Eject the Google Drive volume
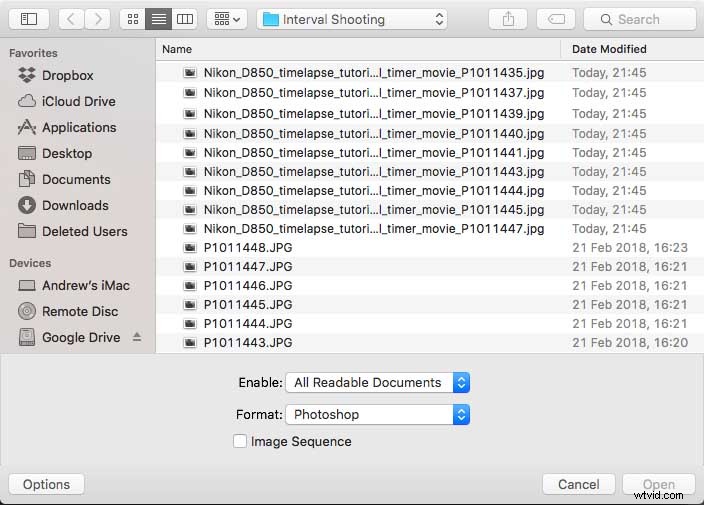Image resolution: width=704 pixels, height=505 pixels. pyautogui.click(x=137, y=337)
